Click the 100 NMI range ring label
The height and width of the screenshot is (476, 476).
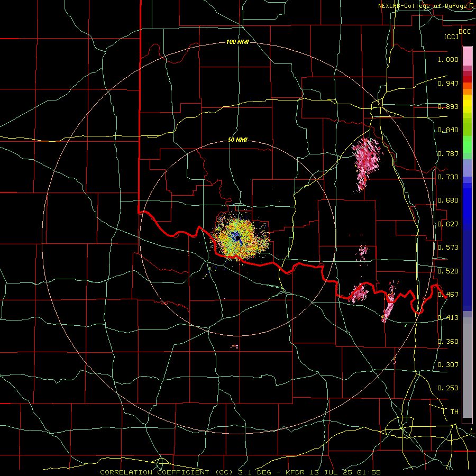237,42
